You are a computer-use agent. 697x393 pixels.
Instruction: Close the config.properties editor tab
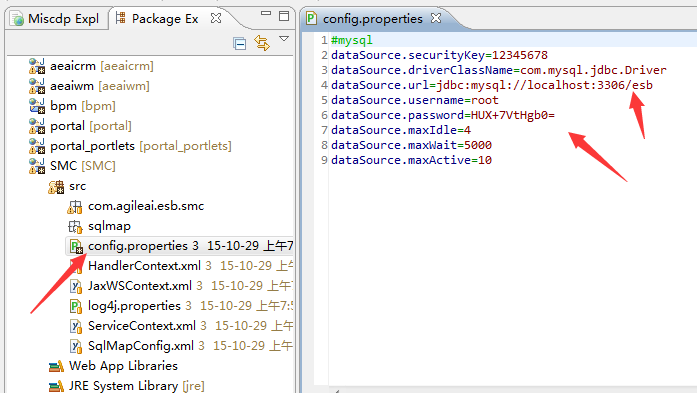(x=436, y=18)
